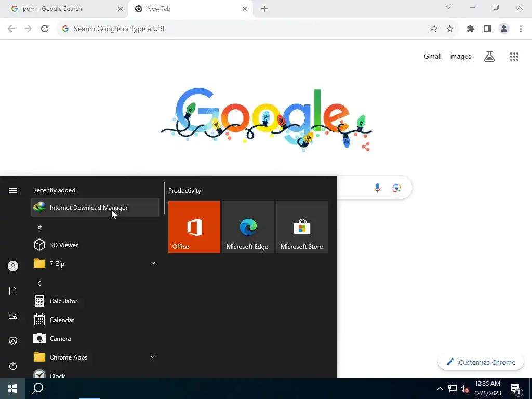Open Google Images link
The width and height of the screenshot is (532, 399).
(x=460, y=56)
